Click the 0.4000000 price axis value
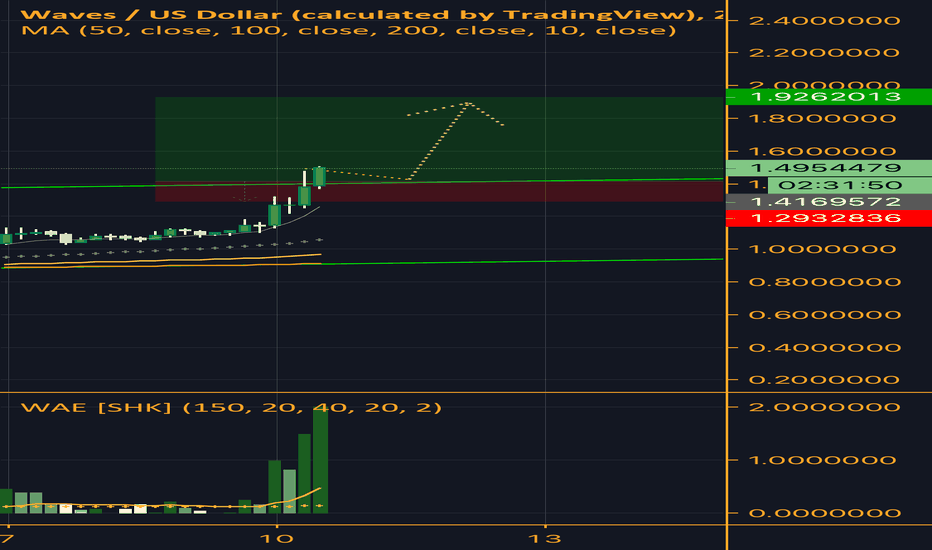This screenshot has height=550, width=932. pyautogui.click(x=824, y=347)
